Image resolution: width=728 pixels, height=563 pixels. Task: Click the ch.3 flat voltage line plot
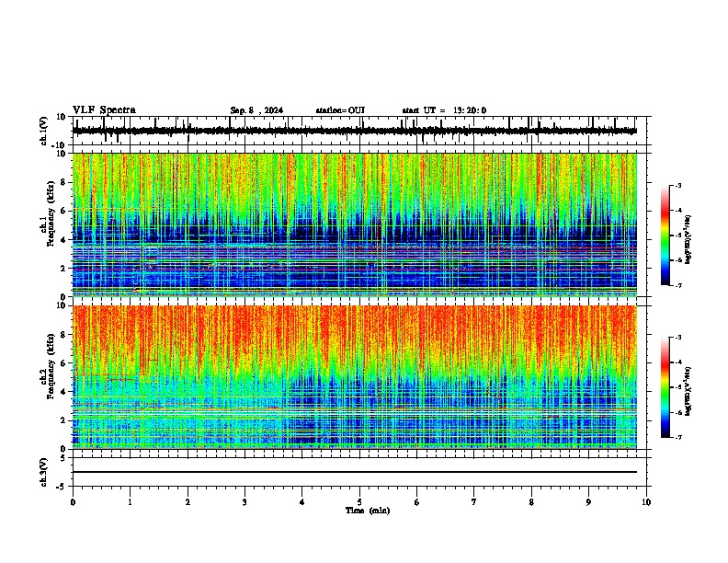pyautogui.click(x=354, y=472)
